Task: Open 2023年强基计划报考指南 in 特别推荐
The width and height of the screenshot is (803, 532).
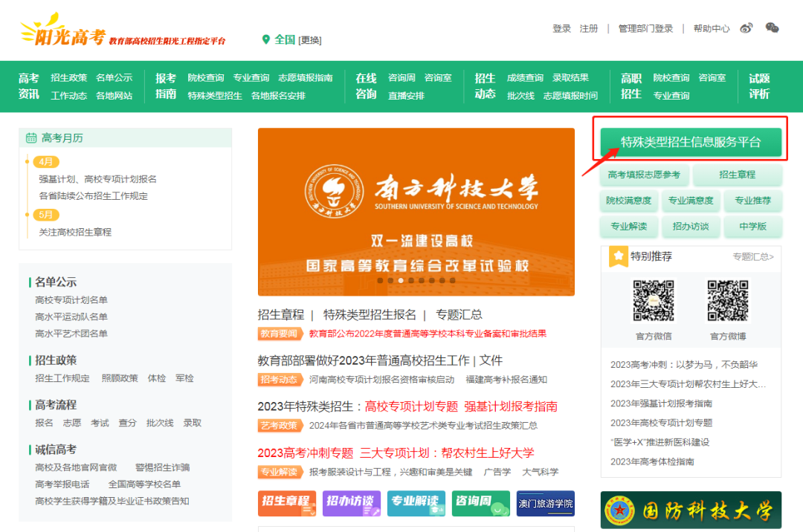Action: click(661, 403)
